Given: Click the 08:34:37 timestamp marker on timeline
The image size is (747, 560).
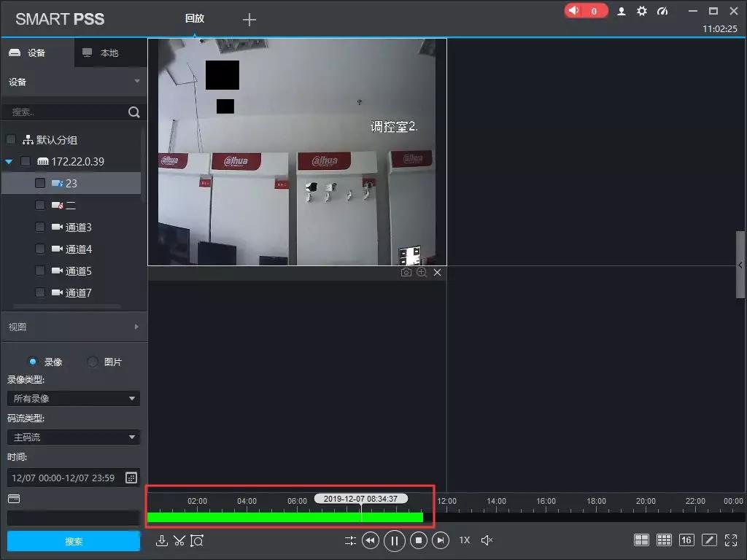Looking at the screenshot, I should coord(360,498).
